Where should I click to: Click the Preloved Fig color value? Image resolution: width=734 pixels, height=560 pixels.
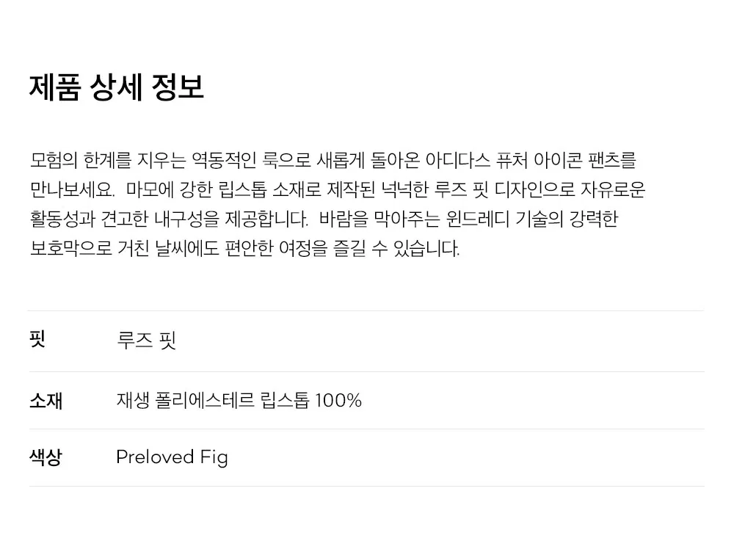[172, 457]
